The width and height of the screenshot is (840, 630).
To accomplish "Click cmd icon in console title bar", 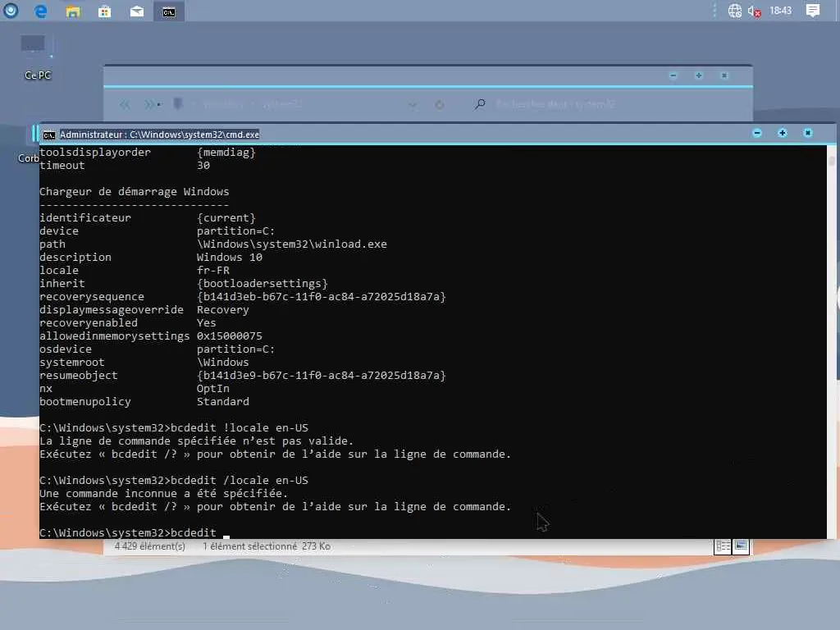I will [48, 135].
